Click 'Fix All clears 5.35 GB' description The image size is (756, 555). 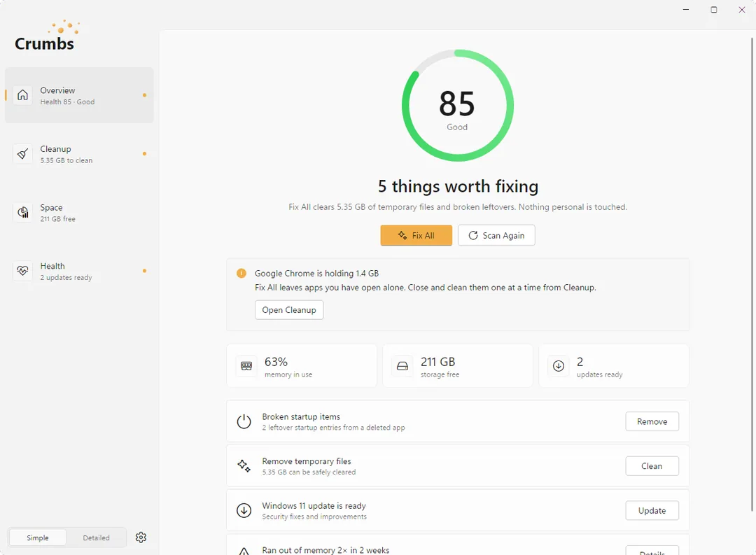tap(458, 207)
